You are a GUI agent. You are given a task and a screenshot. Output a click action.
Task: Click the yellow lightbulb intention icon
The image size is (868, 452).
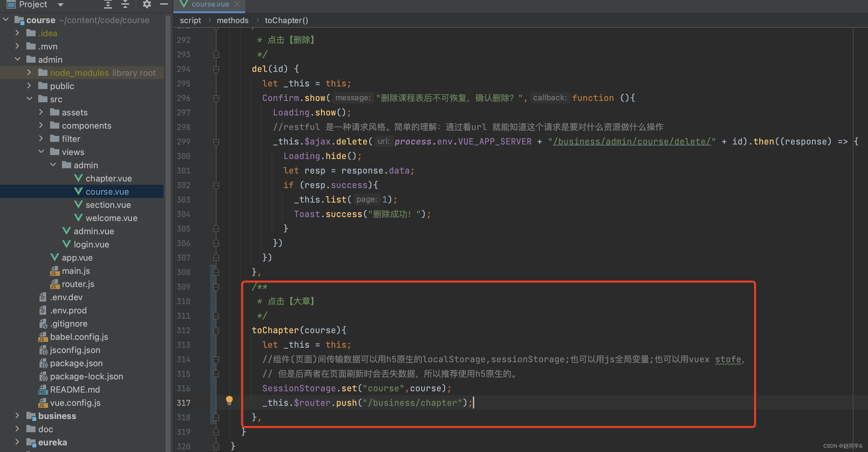click(x=229, y=400)
